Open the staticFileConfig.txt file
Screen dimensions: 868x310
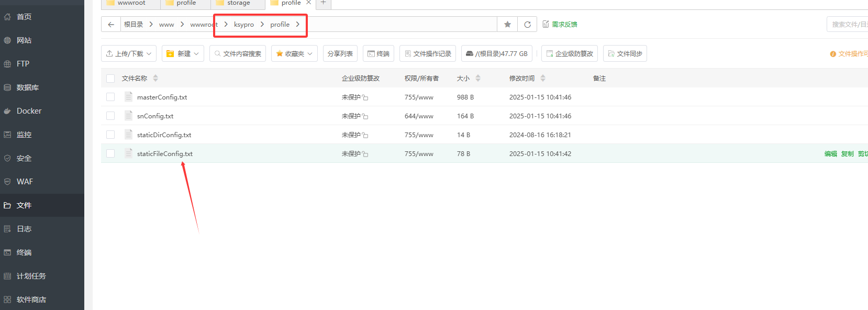tap(164, 154)
